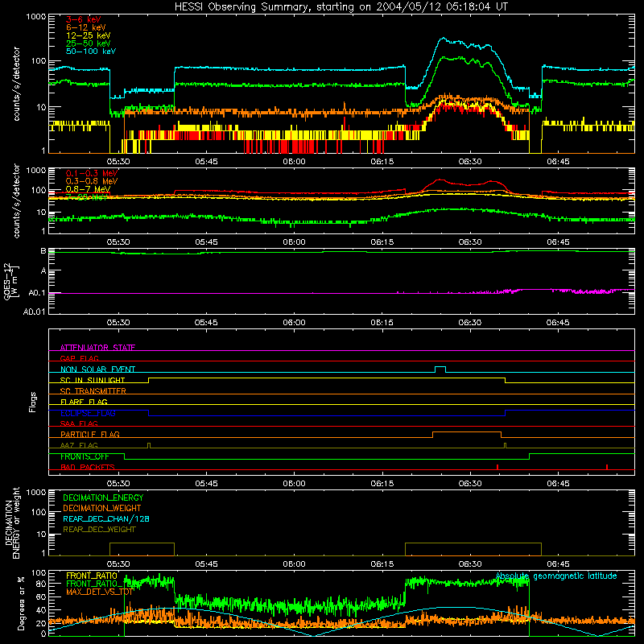The width and height of the screenshot is (644, 644).
Task: Click the 12-25 keV legend entry
Action: [x=89, y=35]
